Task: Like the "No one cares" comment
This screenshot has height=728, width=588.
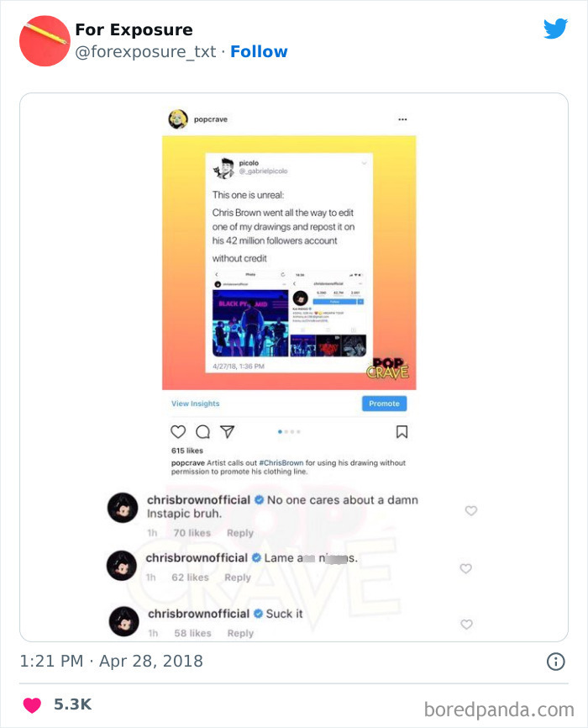Action: 471,511
